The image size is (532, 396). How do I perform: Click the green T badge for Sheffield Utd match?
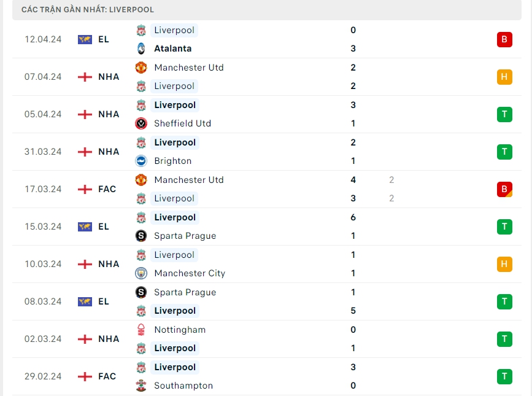(x=504, y=114)
